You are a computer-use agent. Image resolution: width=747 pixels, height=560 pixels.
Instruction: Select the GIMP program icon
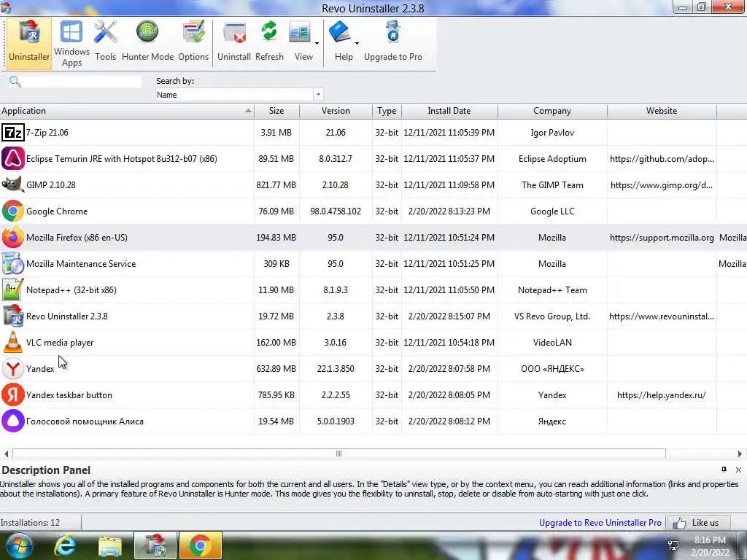pyautogui.click(x=13, y=184)
